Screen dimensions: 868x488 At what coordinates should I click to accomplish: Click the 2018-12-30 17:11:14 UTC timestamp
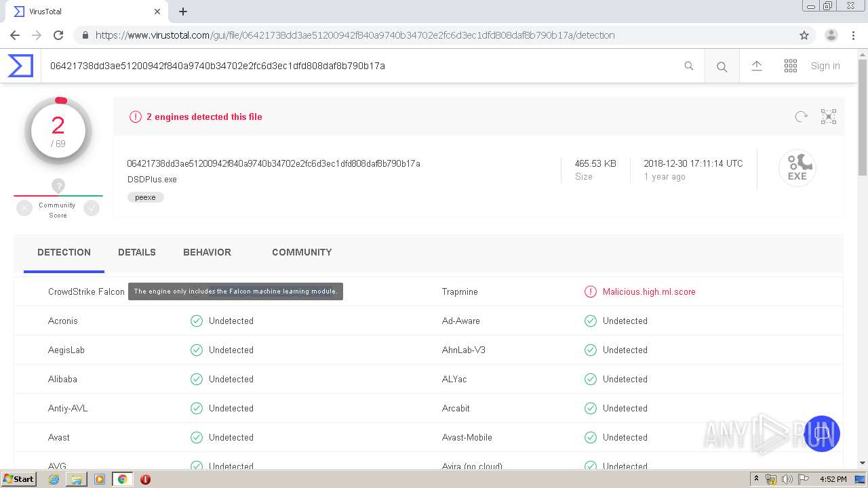693,163
